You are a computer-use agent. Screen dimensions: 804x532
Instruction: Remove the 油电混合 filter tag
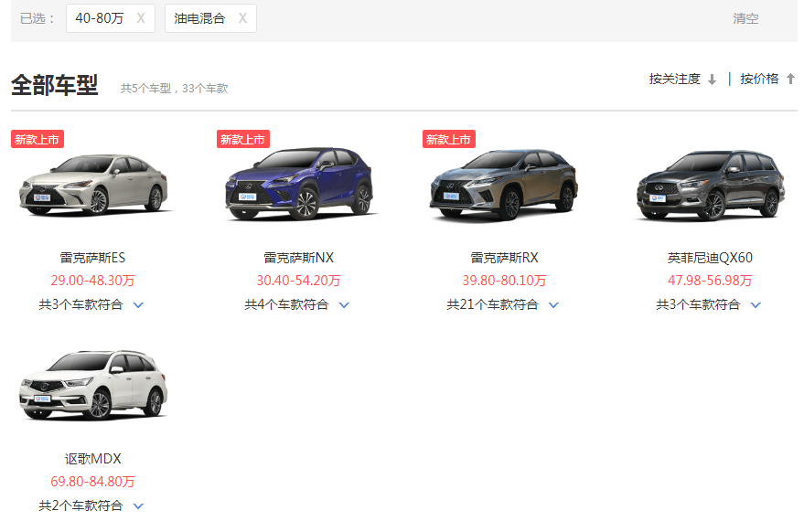(242, 18)
